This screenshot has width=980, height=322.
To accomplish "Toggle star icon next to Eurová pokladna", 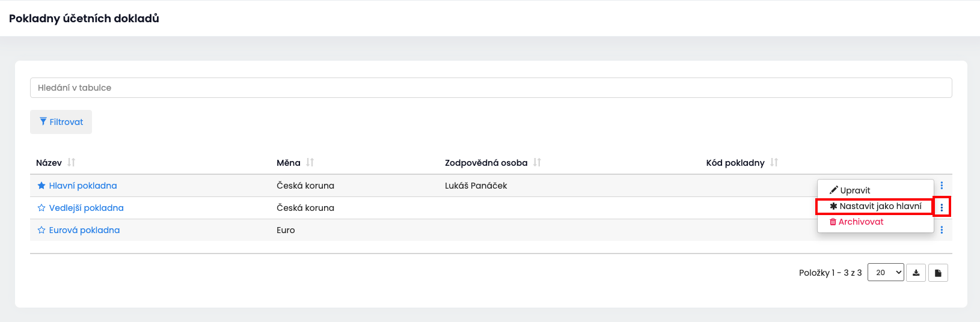I will click(41, 230).
